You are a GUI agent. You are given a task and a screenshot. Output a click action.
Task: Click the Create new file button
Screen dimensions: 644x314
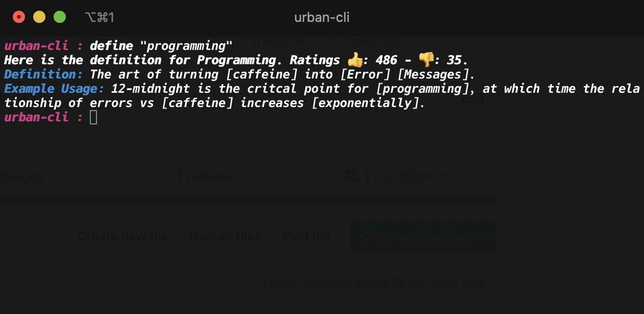(122, 236)
